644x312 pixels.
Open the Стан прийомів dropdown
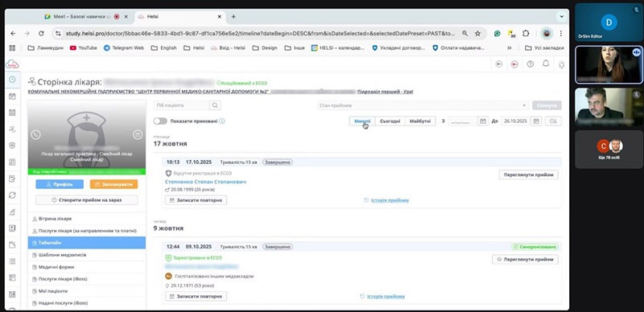(x=423, y=105)
